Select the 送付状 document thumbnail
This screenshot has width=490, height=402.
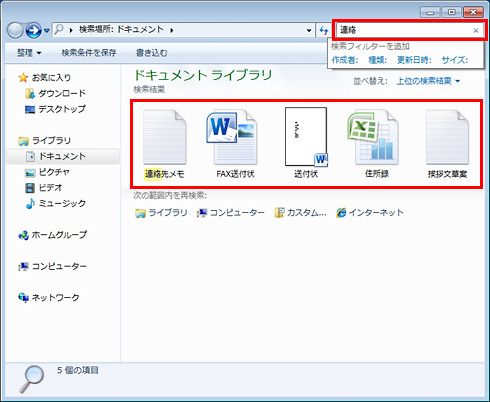click(306, 137)
